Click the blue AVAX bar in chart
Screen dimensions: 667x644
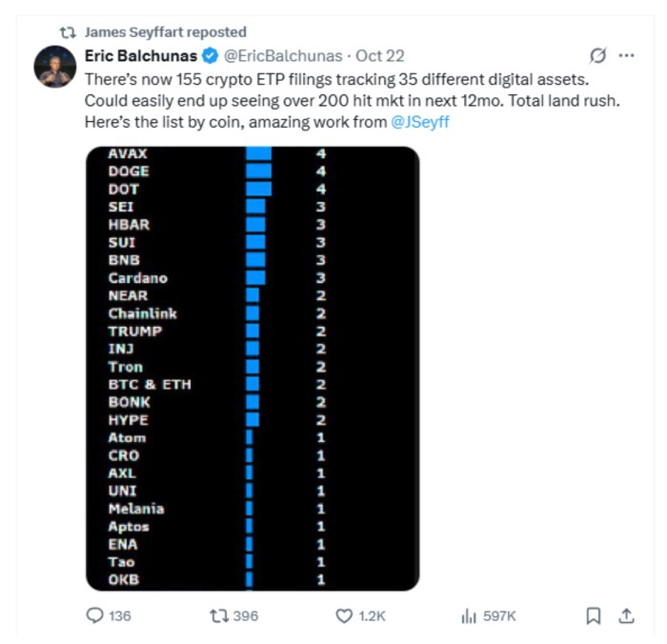pos(258,153)
